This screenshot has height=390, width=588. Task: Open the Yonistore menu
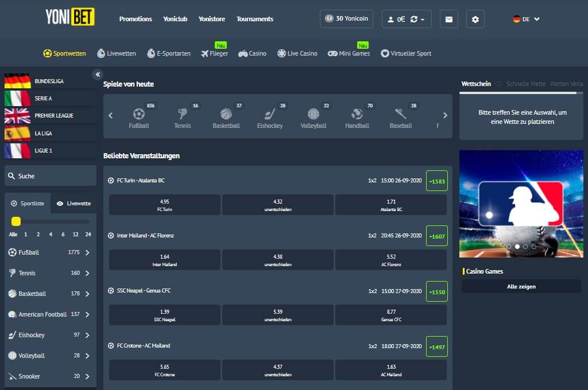click(x=212, y=19)
